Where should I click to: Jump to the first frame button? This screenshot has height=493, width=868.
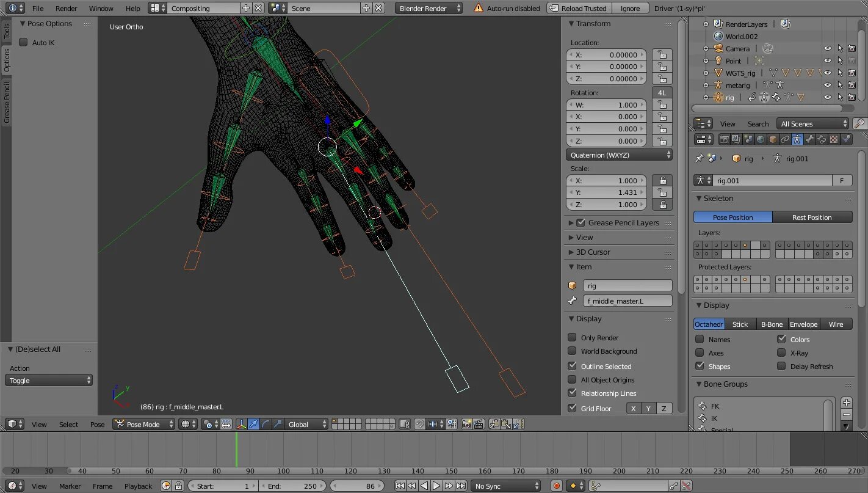tap(399, 486)
